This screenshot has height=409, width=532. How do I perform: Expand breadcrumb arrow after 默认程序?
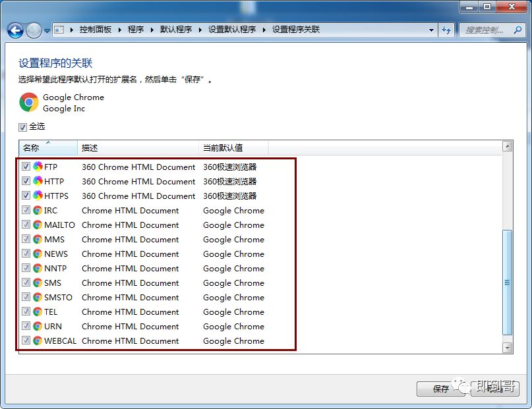pos(200,30)
